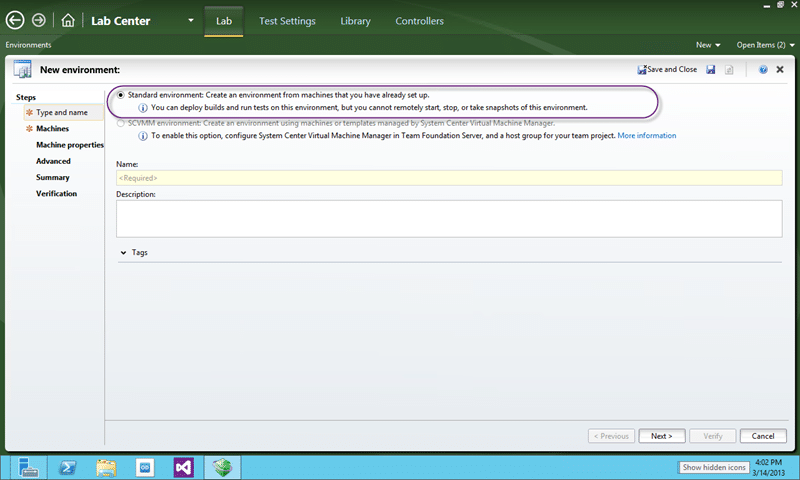Switch to the Lab tab

223,21
